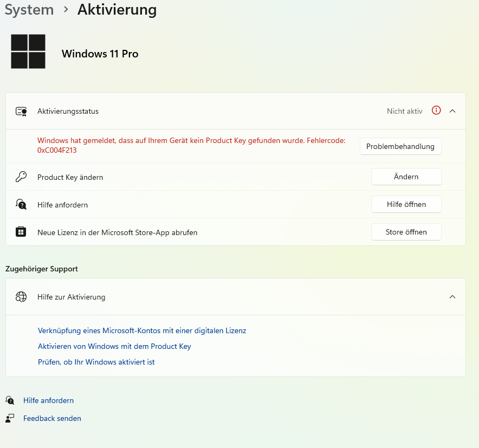Click the Aktivierungsstatus label
This screenshot has width=479, height=448.
click(x=68, y=111)
